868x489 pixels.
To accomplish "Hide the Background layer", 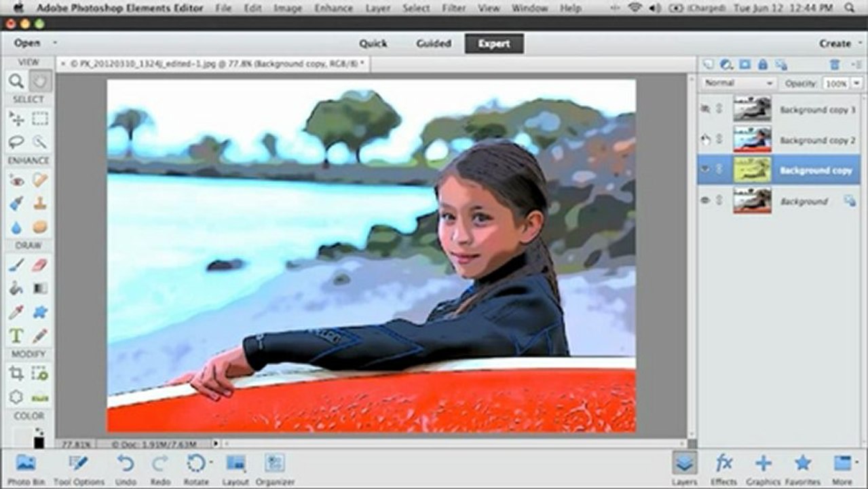I will [x=705, y=201].
